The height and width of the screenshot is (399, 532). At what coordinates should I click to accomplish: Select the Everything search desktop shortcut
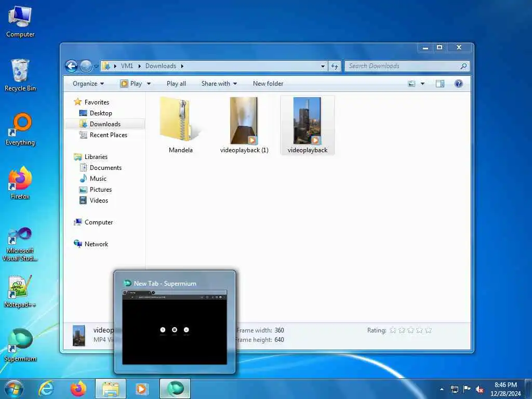20,129
